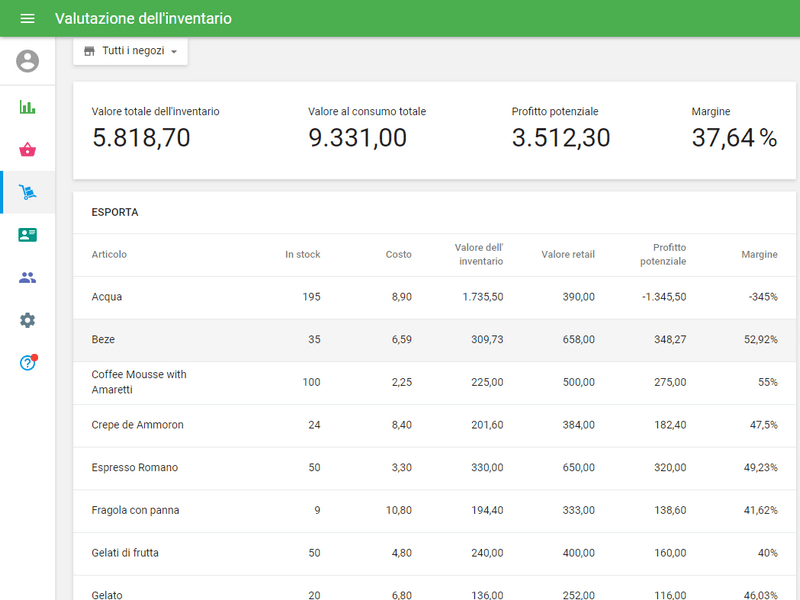Open the settings gear icon

[x=27, y=320]
